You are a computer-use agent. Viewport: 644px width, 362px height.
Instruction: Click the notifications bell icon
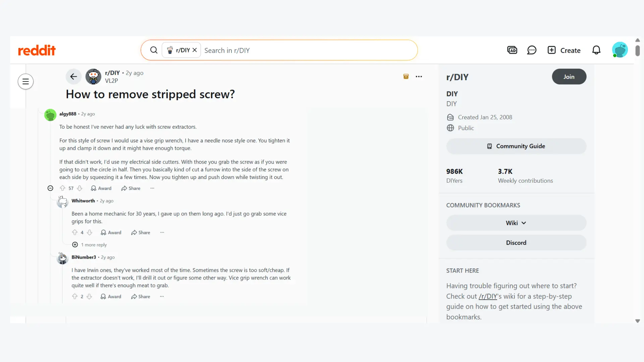pos(596,50)
